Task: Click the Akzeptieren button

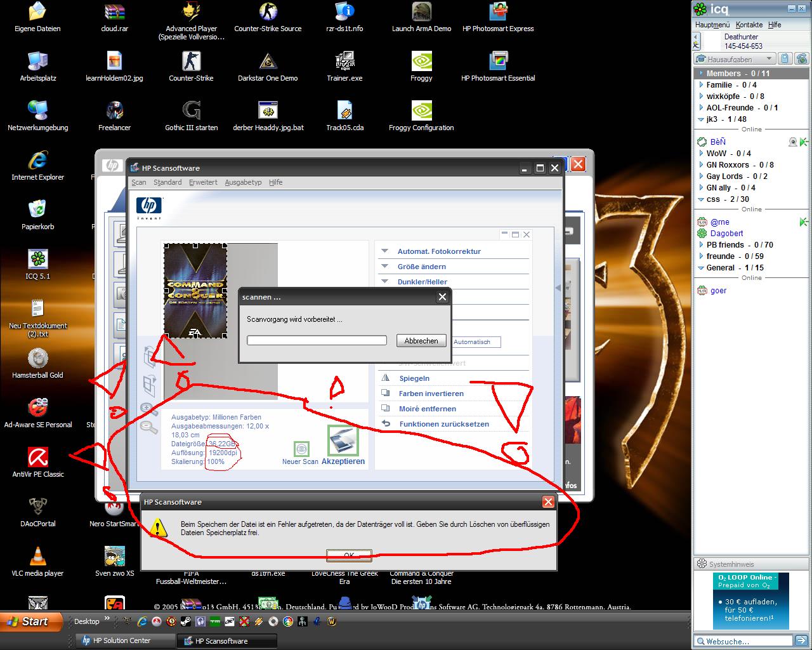Action: 343,445
